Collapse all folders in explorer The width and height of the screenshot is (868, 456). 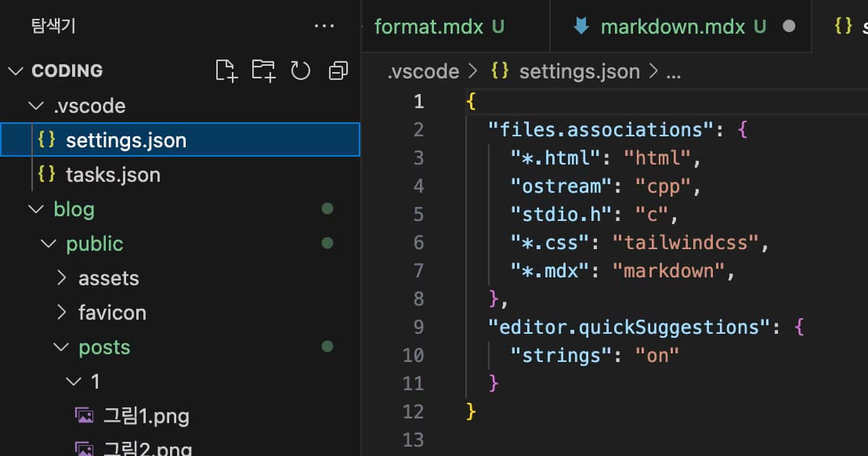338,71
